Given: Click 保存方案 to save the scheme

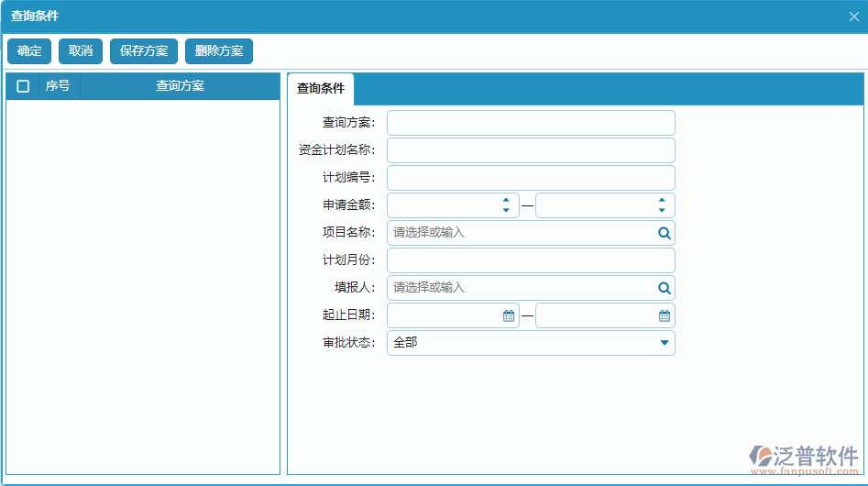Looking at the screenshot, I should 144,51.
